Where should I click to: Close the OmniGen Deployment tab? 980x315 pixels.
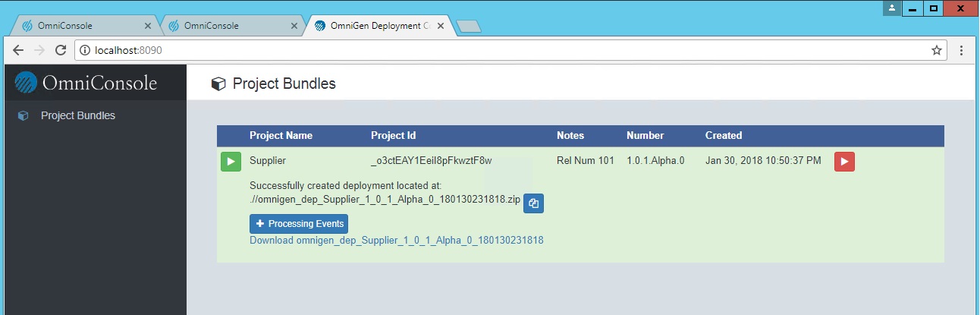point(442,26)
